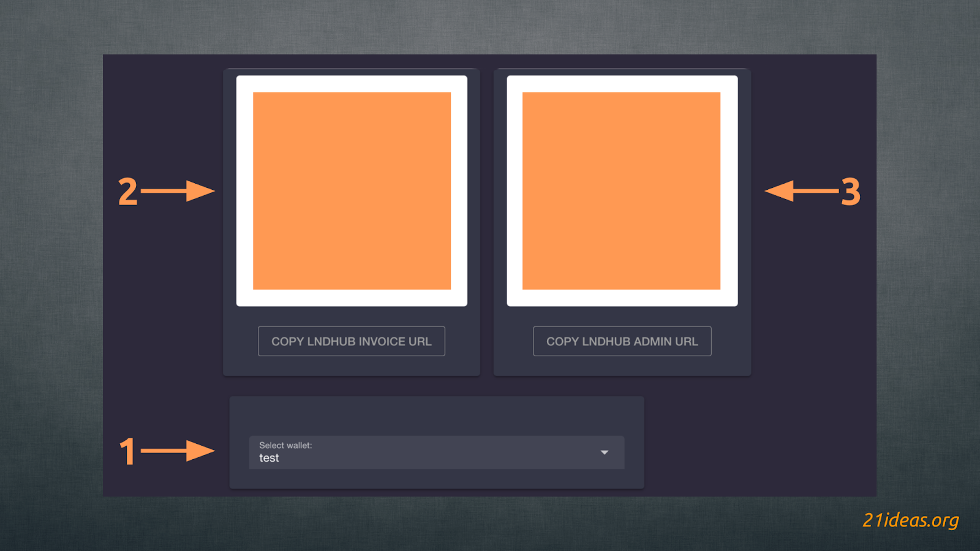Open the 21ideas.org watermark link
Viewport: 980px width, 551px height.
[910, 520]
